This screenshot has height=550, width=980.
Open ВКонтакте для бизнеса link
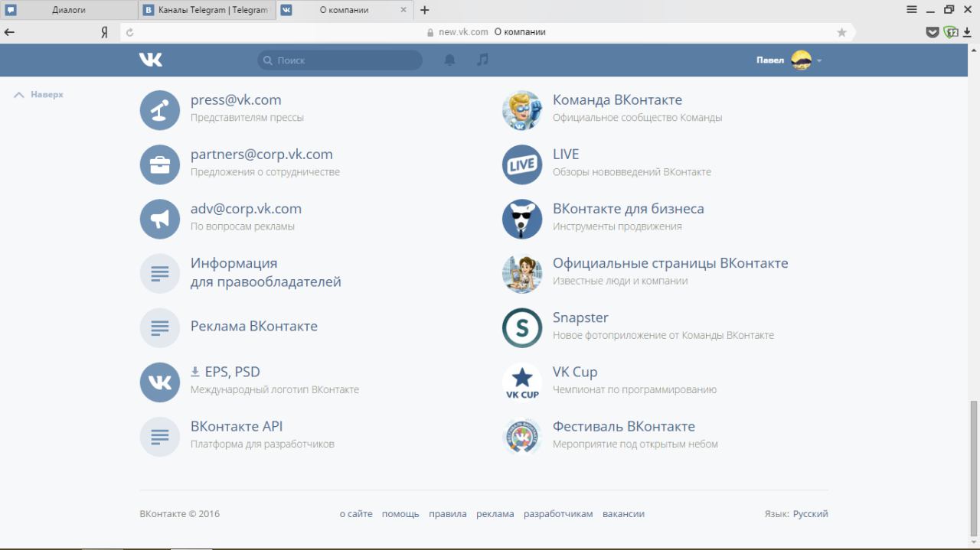[x=629, y=209]
